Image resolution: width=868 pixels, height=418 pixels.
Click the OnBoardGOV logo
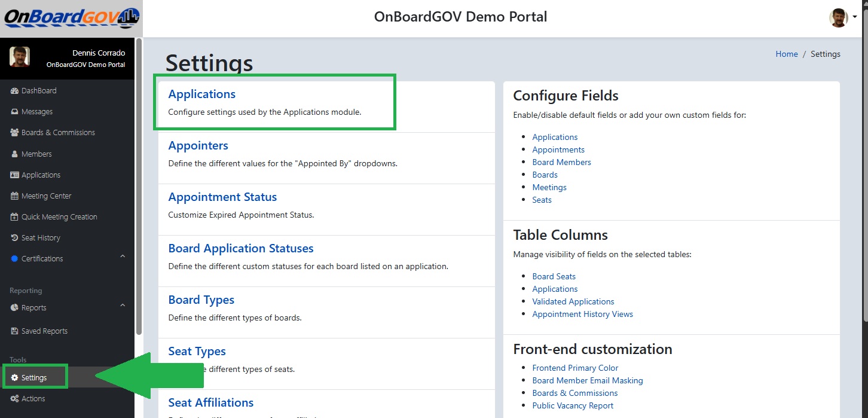(71, 18)
